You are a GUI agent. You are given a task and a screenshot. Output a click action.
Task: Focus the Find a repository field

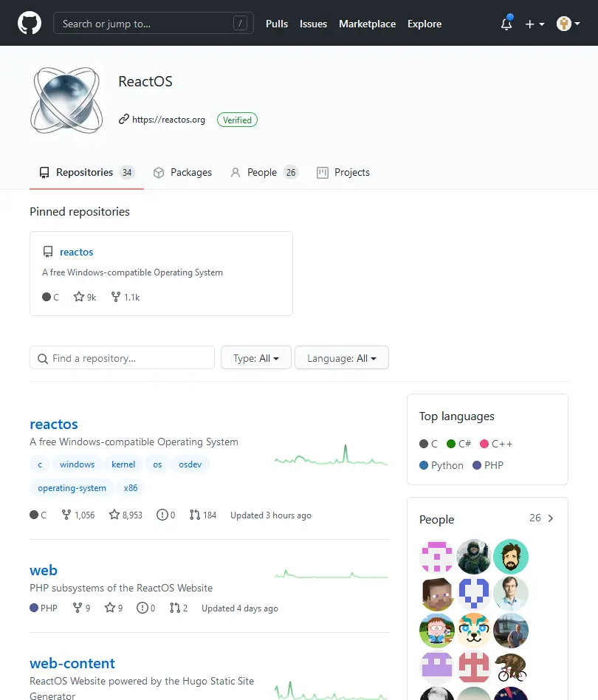122,358
